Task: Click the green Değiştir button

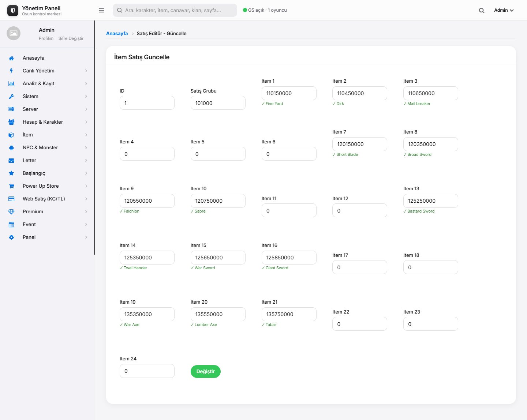Action: [x=206, y=372]
